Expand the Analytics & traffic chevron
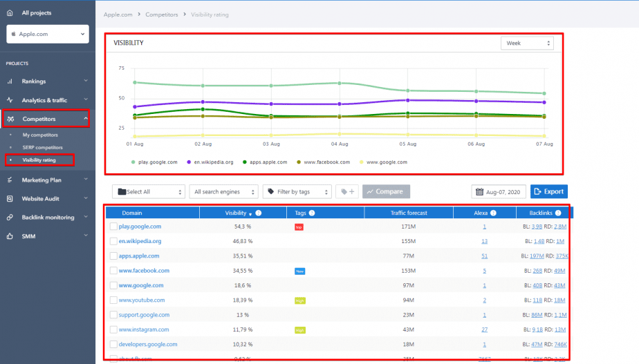Screen dimensions: 639x364 [x=86, y=99]
